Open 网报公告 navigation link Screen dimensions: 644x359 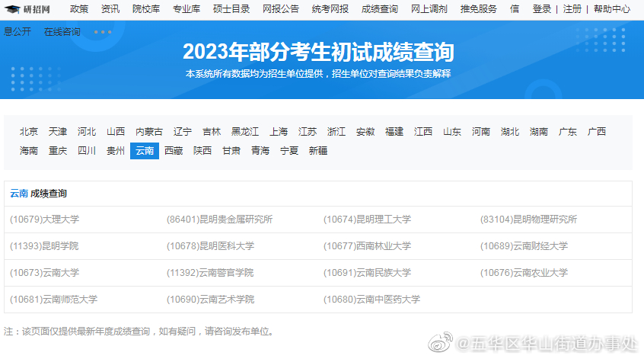(x=281, y=9)
